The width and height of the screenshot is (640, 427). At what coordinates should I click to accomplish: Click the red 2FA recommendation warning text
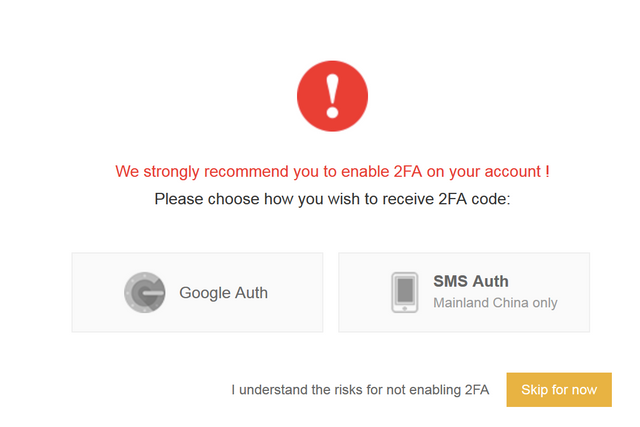pyautogui.click(x=332, y=171)
